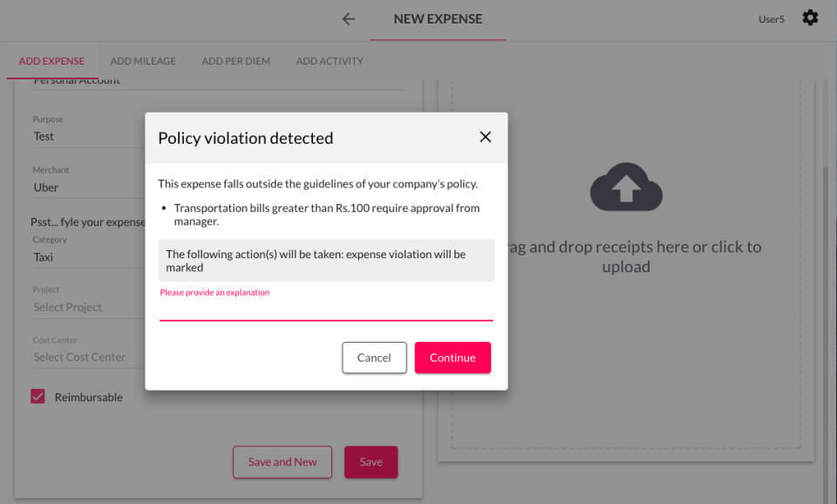The image size is (837, 504).
Task: Switch to the ADD MILEAGE tab
Action: pos(143,61)
